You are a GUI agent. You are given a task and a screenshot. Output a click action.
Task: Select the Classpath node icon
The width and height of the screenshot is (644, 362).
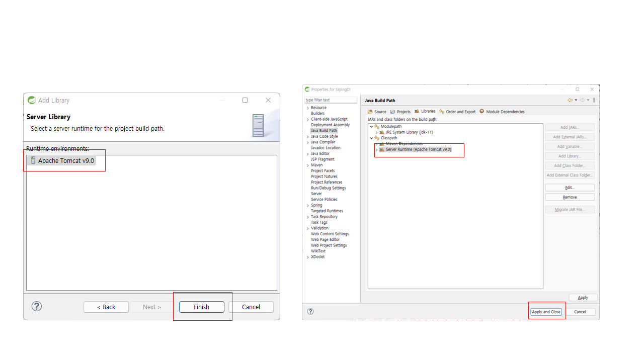(x=377, y=138)
